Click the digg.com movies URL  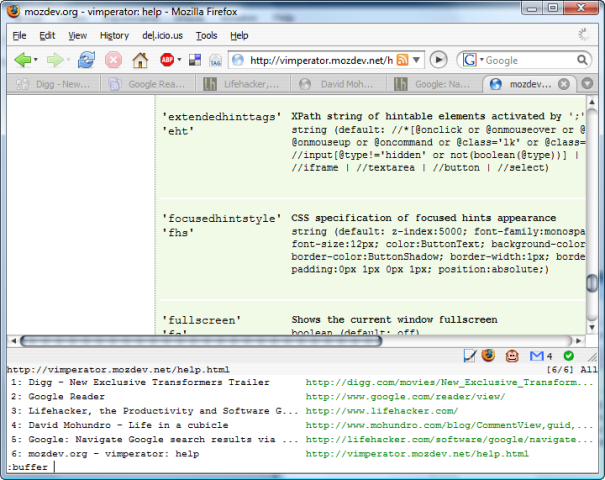click(x=450, y=382)
